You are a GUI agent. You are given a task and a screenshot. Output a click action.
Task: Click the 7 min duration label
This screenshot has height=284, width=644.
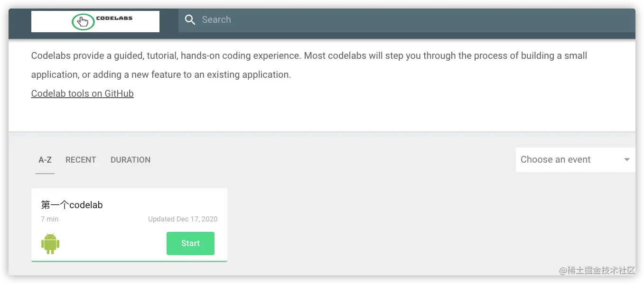50,219
